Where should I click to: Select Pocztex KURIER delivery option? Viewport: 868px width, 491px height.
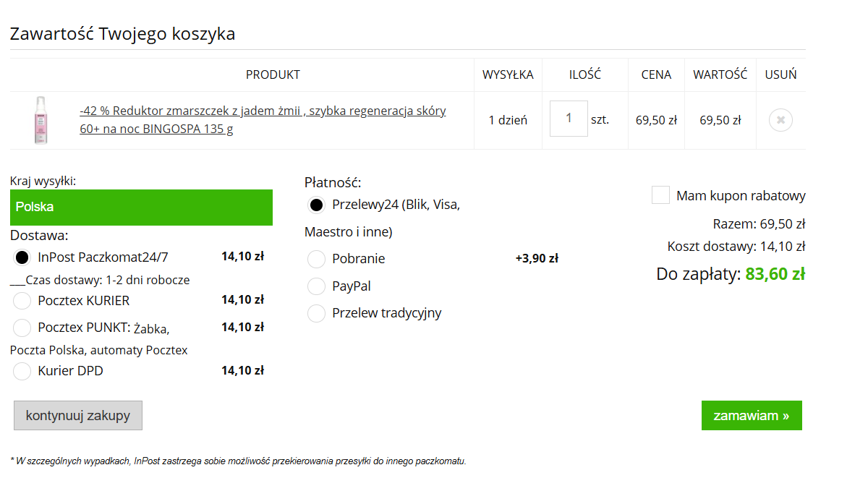(x=22, y=300)
